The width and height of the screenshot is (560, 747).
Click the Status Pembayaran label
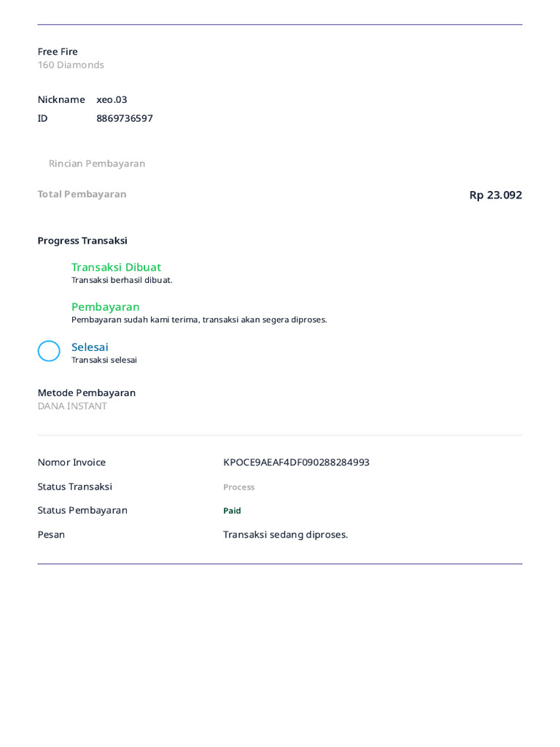(x=82, y=511)
